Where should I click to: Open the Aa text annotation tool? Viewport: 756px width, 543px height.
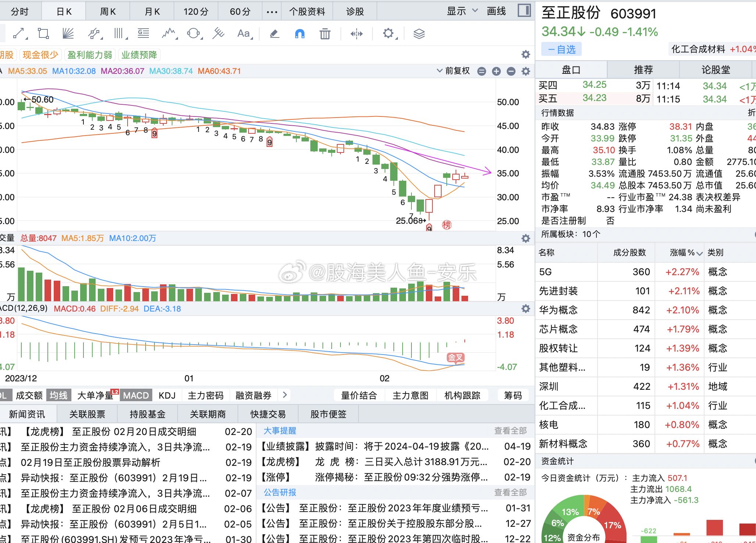243,34
